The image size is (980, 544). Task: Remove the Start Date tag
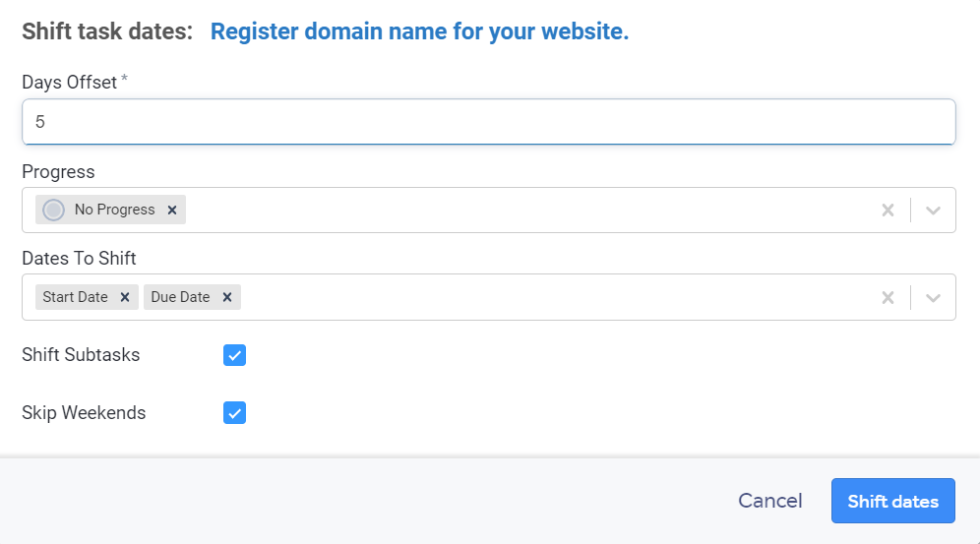[125, 297]
